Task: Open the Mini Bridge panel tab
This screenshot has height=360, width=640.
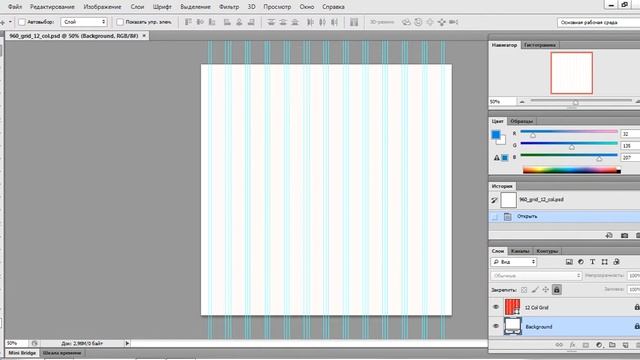Action: (22, 353)
